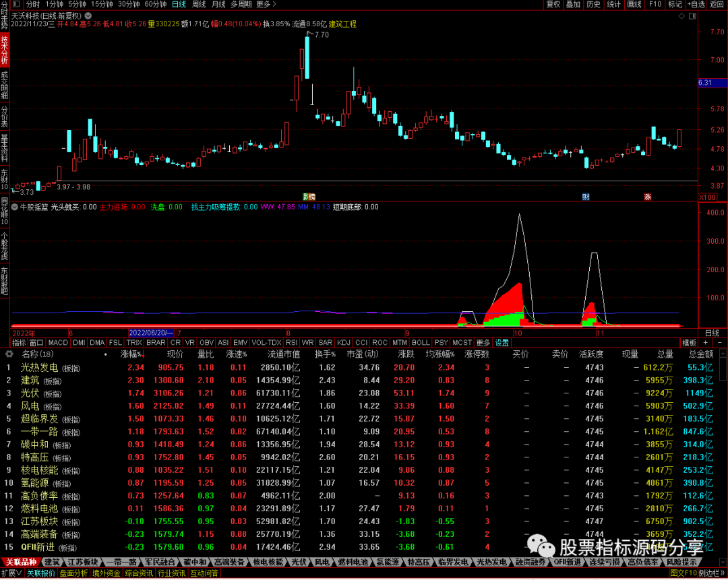728x580 pixels.
Task: Select the OBV indicator tab
Action: (206, 342)
